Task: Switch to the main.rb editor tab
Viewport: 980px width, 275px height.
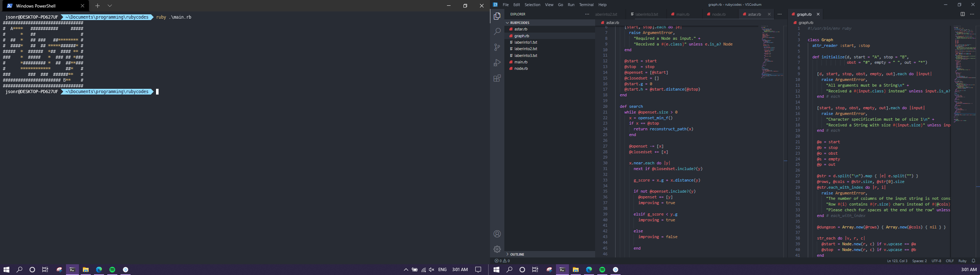Action: pyautogui.click(x=683, y=14)
